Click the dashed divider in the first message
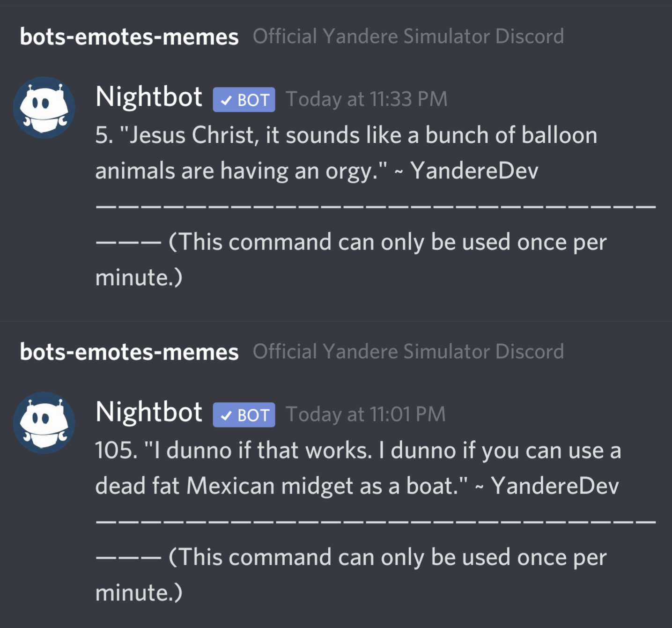Viewport: 672px width, 628px height. pyautogui.click(x=376, y=206)
